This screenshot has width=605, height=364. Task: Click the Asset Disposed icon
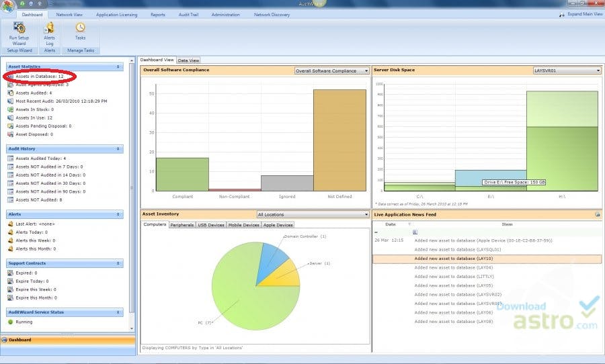(x=10, y=134)
